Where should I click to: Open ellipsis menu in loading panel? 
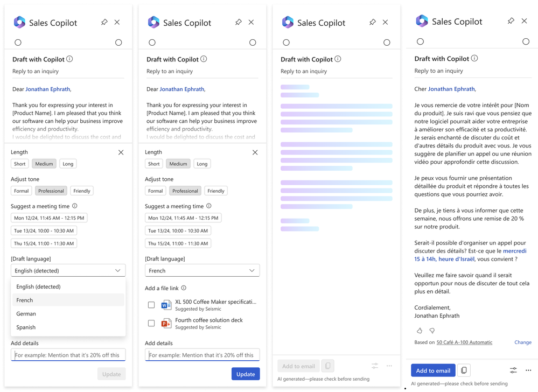click(389, 366)
